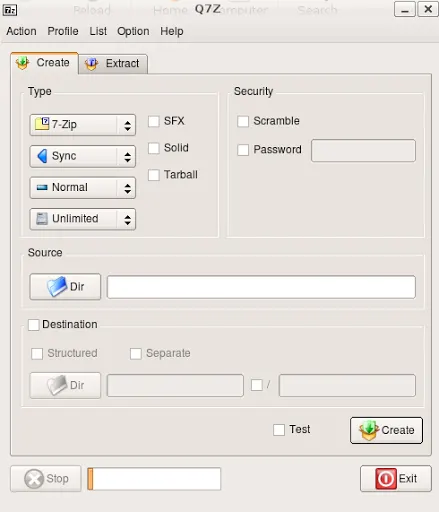This screenshot has height=512, width=439.
Task: Click the green arrow icon on Create tab
Action: click(x=22, y=63)
